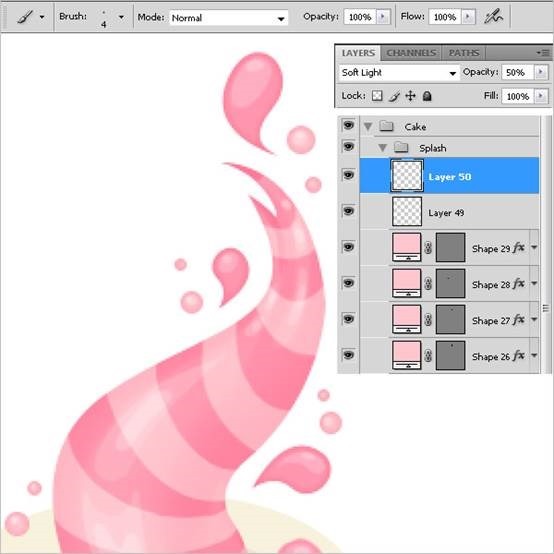The width and height of the screenshot is (554, 554).
Task: Switch to the Channels tab
Action: pos(411,53)
